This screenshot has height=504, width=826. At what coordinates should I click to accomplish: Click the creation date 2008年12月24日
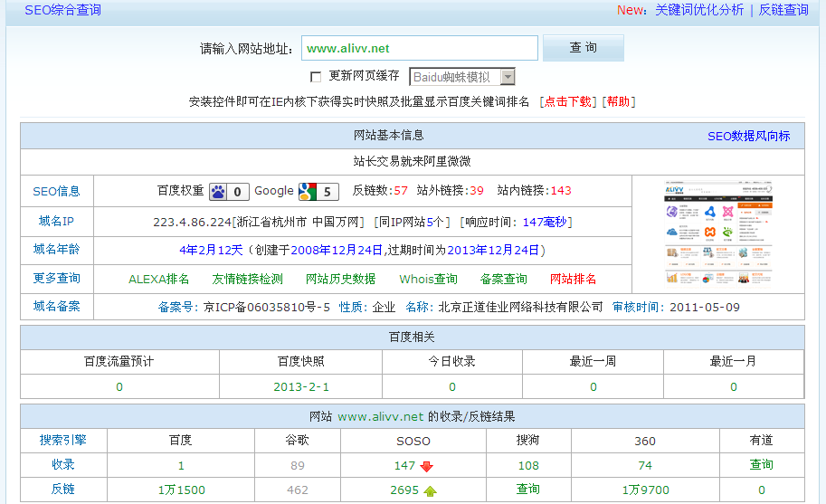click(x=337, y=250)
